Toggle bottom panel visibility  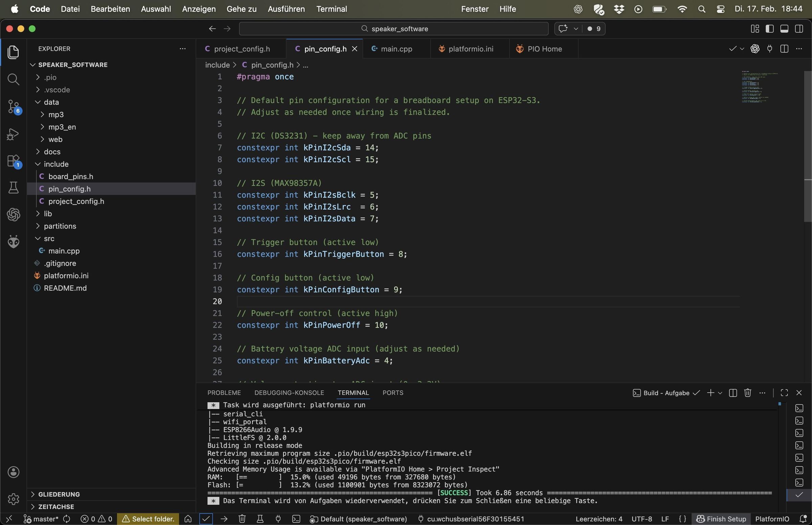coord(784,29)
